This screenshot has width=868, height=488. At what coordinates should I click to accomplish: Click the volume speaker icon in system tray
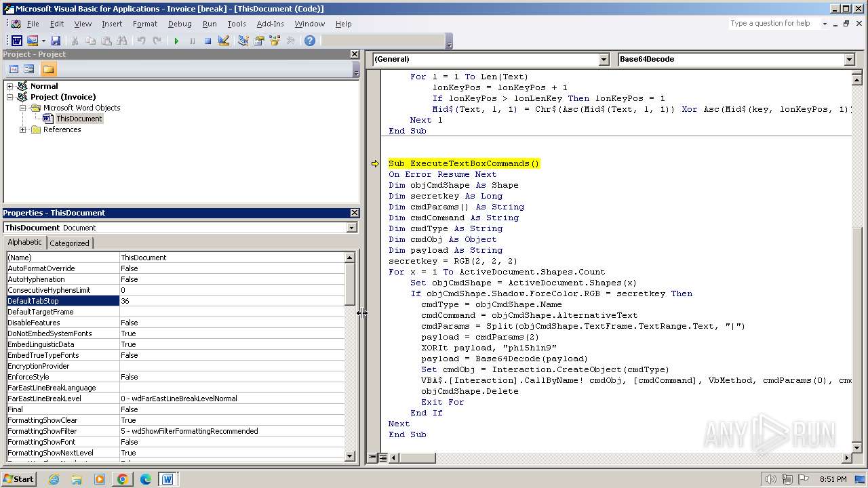(x=770, y=479)
